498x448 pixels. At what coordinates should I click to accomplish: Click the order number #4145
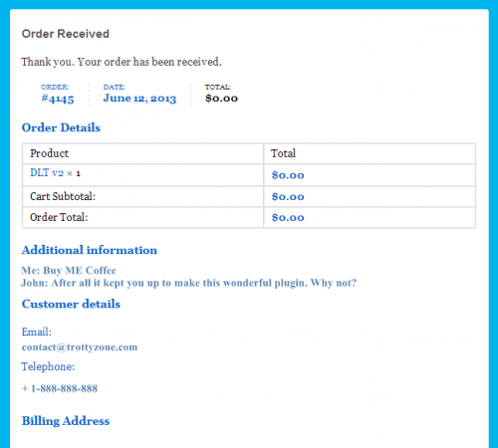tap(58, 99)
